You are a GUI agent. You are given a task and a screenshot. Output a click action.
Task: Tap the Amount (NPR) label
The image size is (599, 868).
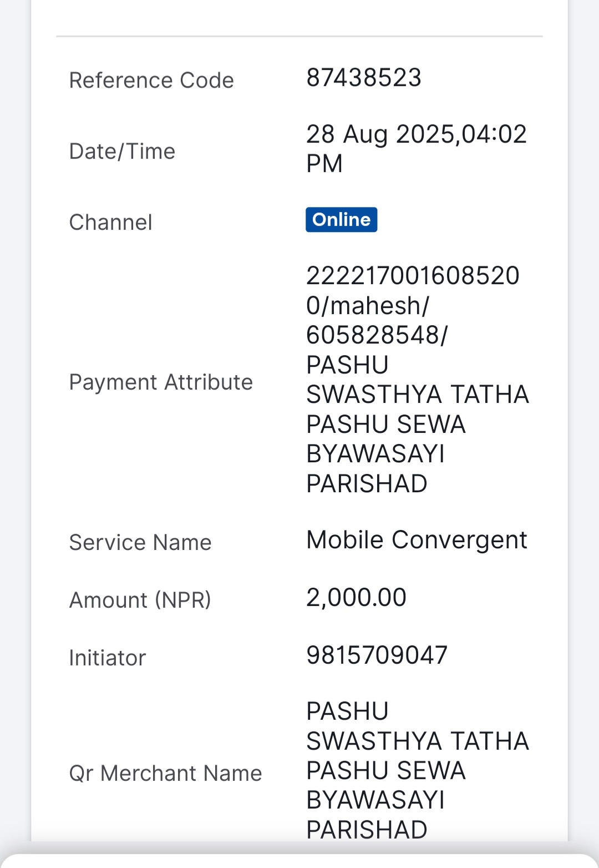click(140, 600)
